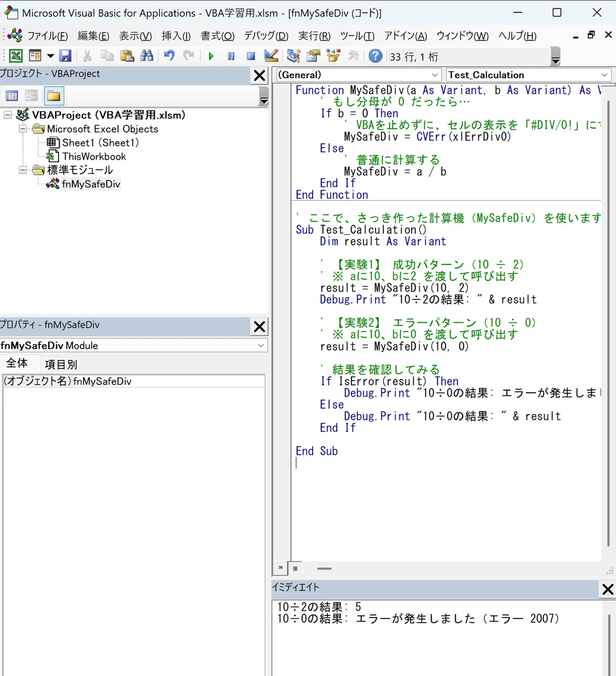Click the Cut scissors icon

tap(87, 56)
